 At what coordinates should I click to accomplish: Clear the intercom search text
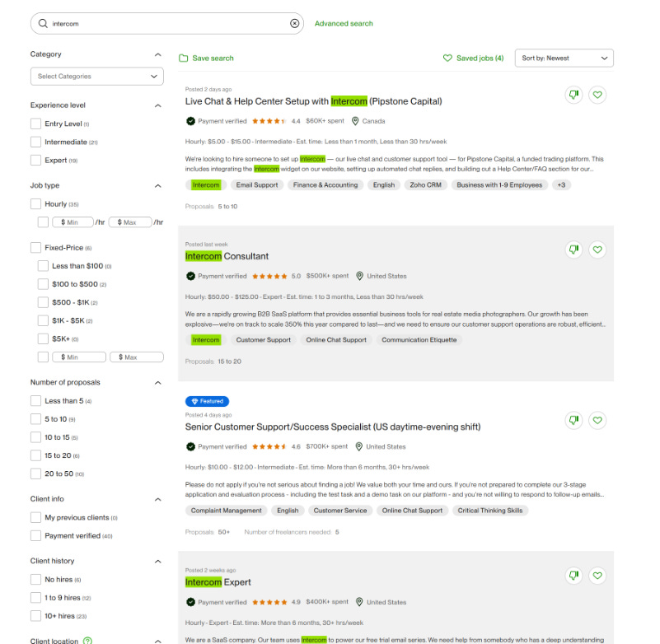[x=295, y=24]
